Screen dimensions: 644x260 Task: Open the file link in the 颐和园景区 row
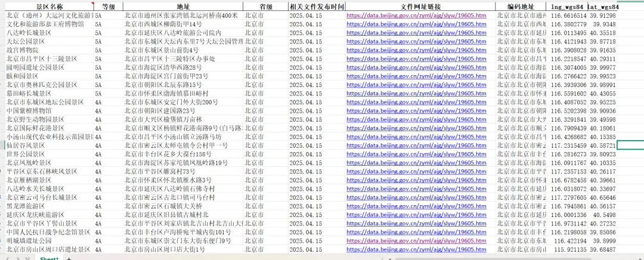coord(416,76)
